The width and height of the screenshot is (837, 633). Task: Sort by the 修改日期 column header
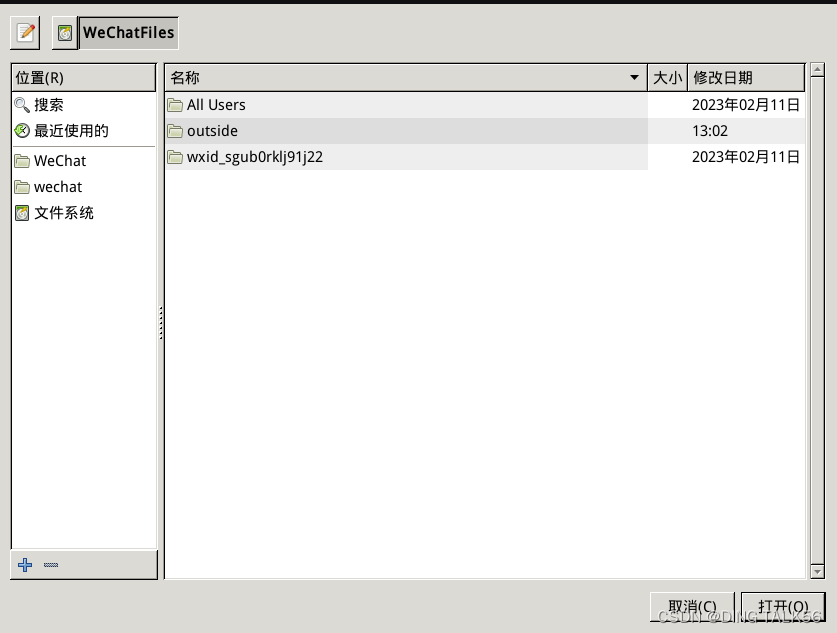[x=746, y=78]
